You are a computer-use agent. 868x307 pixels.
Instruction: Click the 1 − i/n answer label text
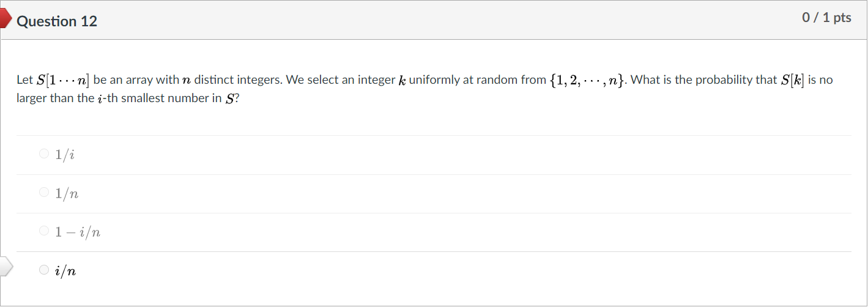[78, 232]
